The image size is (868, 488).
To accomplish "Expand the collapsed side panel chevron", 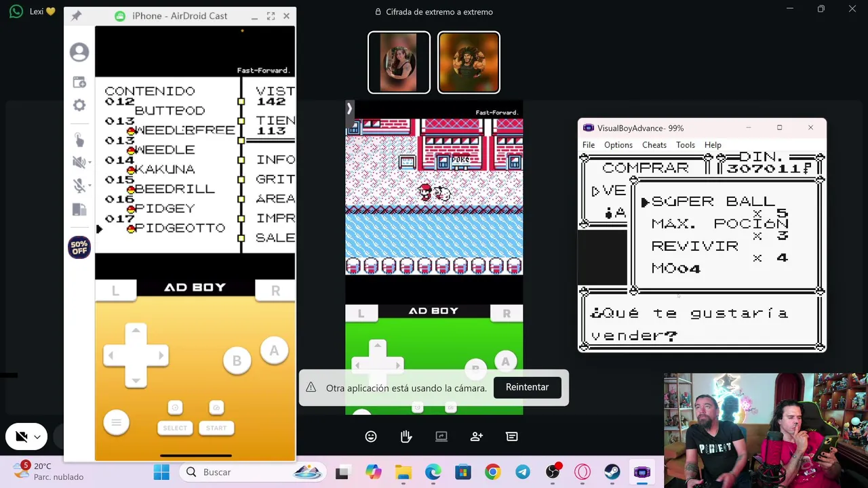I will (x=349, y=108).
